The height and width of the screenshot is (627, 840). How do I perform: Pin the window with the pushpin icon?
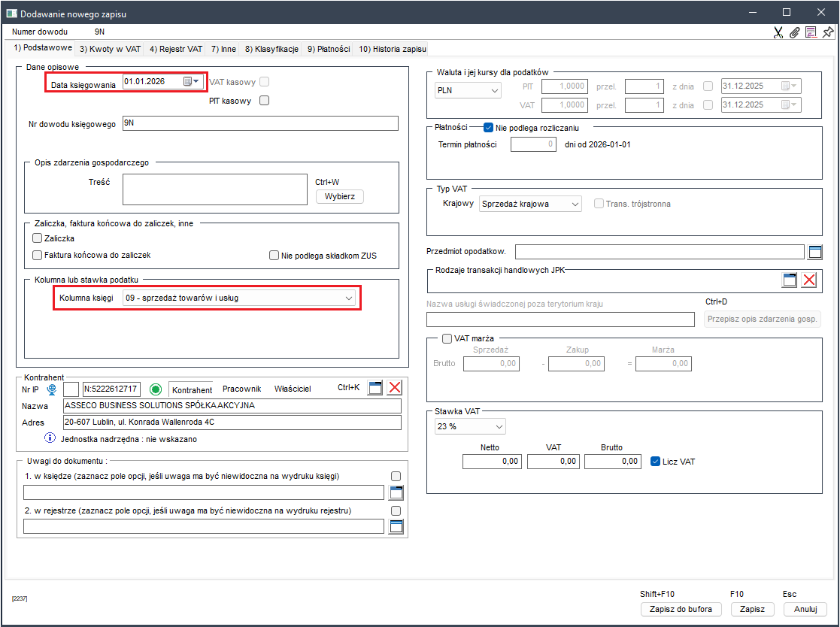(x=828, y=32)
